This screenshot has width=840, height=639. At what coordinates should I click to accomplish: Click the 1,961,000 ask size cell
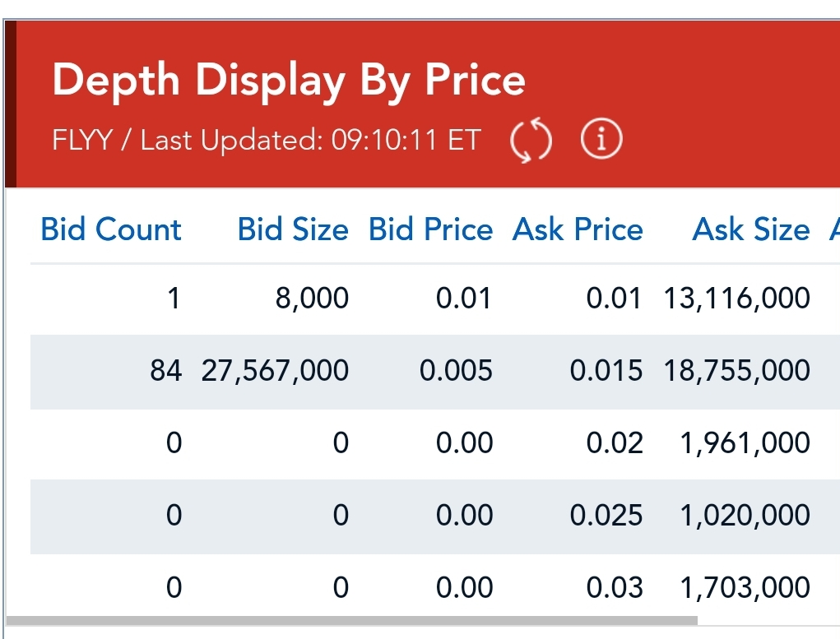point(745,443)
